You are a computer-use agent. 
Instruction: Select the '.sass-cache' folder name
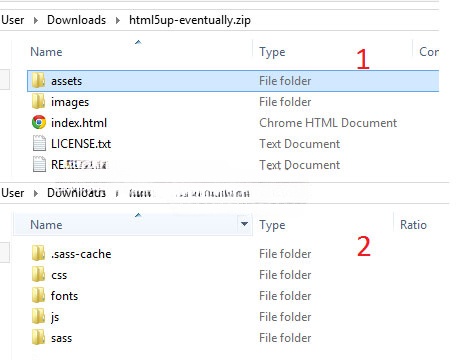(81, 254)
